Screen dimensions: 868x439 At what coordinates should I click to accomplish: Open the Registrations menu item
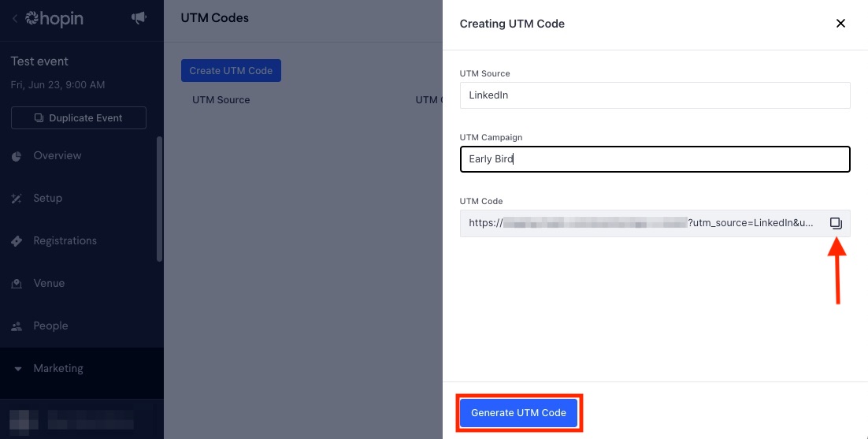tap(65, 241)
